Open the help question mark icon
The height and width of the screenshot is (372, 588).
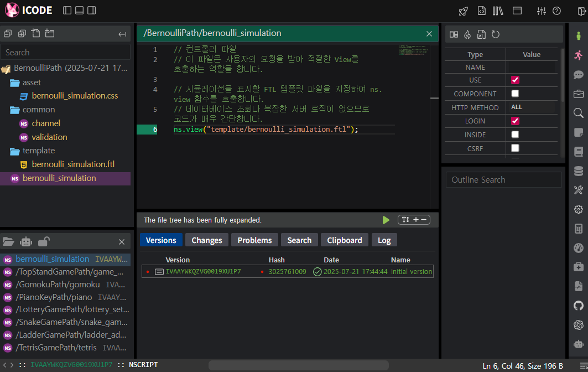pos(557,11)
